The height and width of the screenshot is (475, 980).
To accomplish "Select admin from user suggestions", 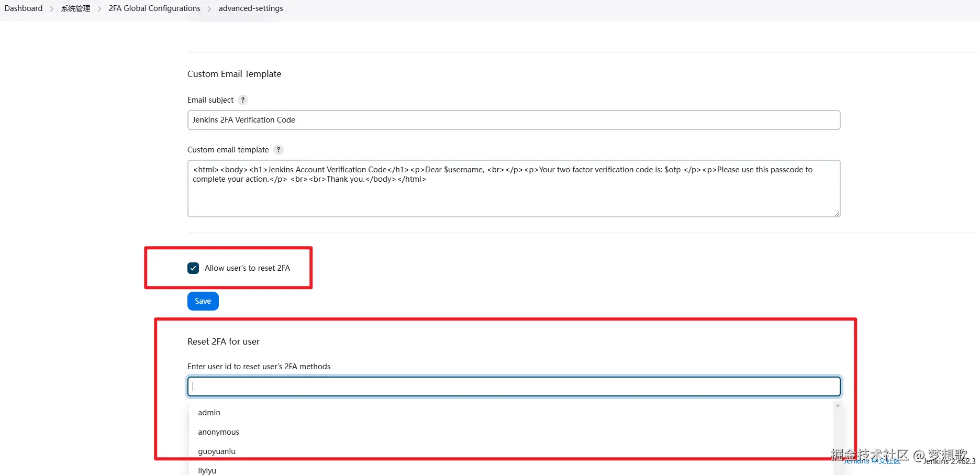I will coord(511,413).
